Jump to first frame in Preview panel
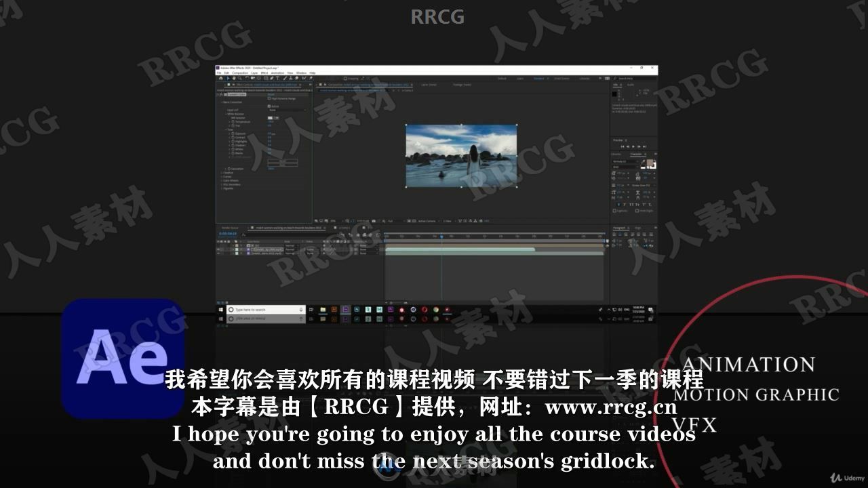This screenshot has width=868, height=488. tap(623, 146)
